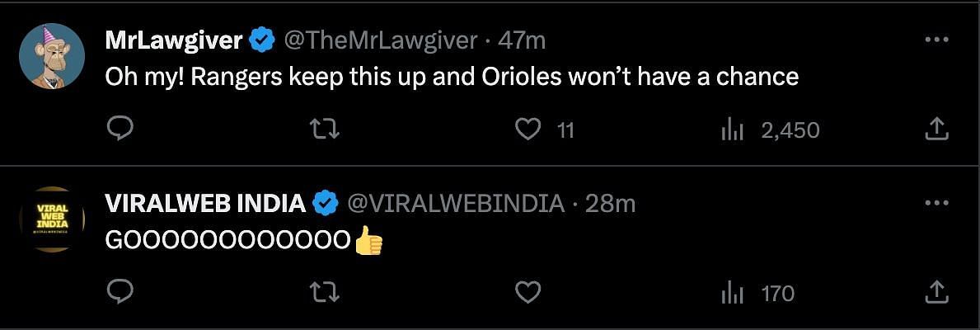The image size is (980, 330).
Task: Open VIRALWEB INDIA's profile avatar
Action: pos(52,219)
